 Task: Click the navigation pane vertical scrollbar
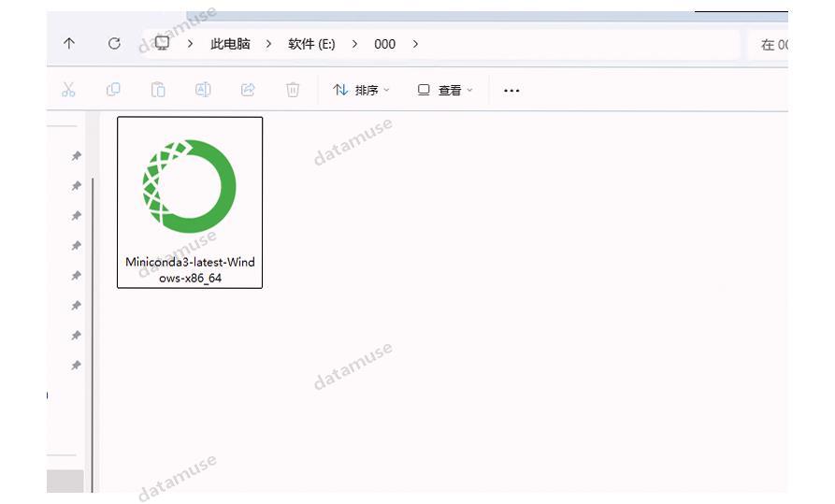tap(93, 335)
